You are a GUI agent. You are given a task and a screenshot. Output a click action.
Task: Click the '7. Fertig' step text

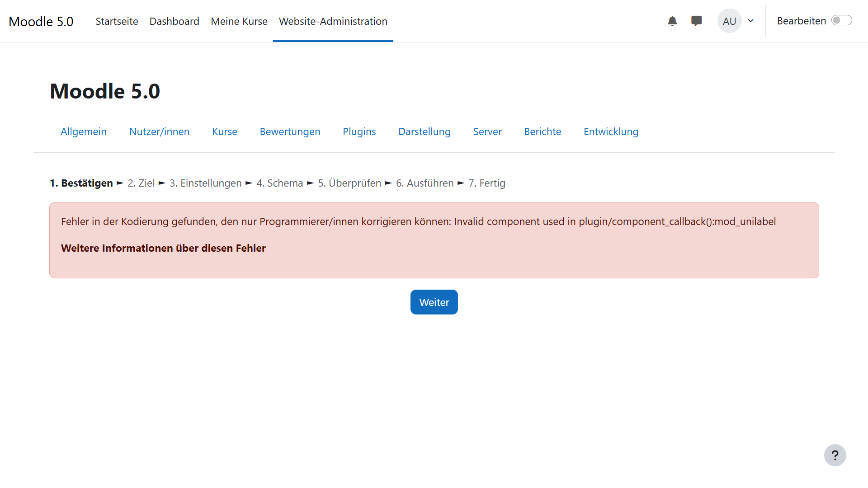[486, 183]
